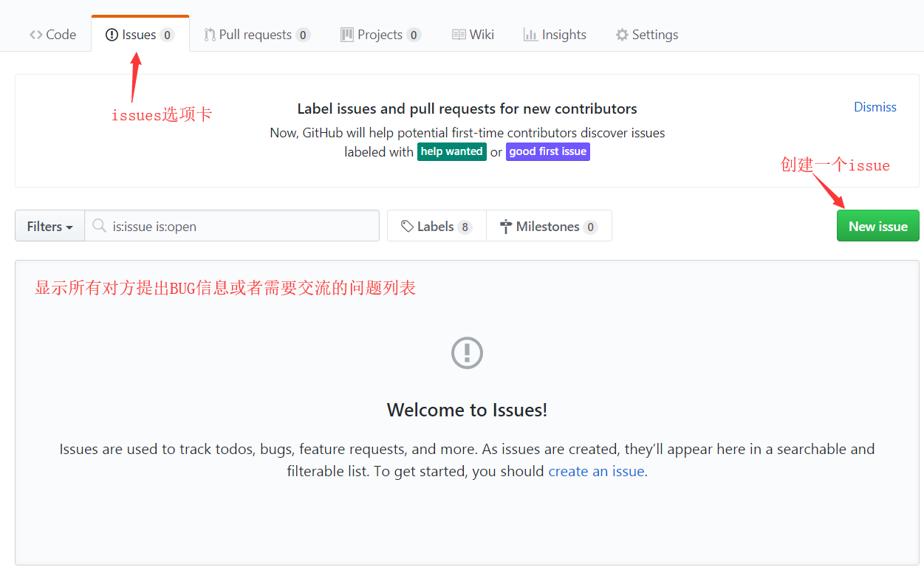Switch to the Pull requests tab
The image size is (924, 567).
pos(256,34)
